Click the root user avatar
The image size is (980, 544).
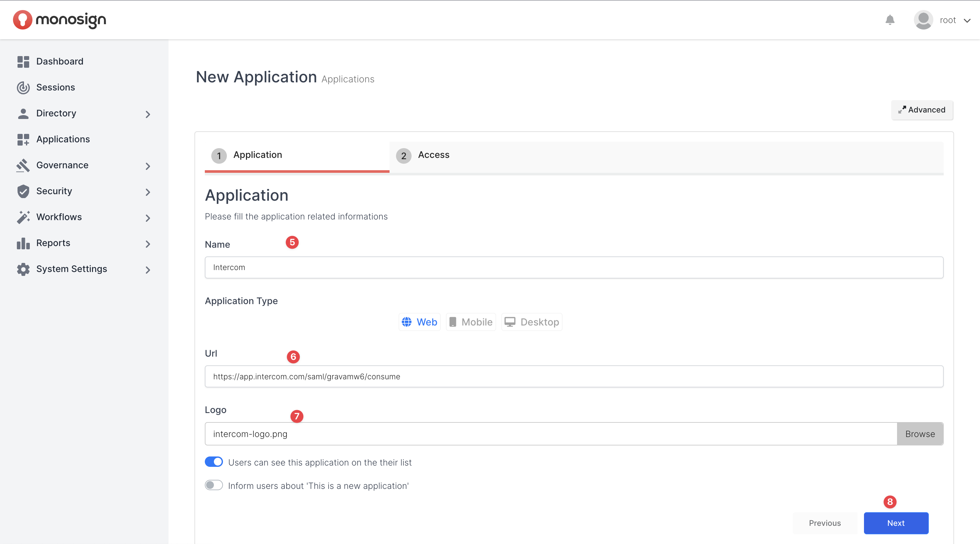point(923,20)
